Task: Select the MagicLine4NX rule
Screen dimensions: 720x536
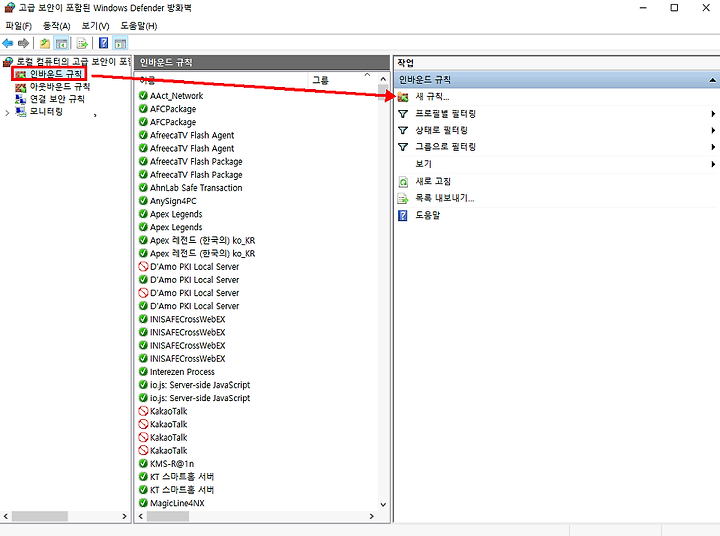Action: click(x=177, y=503)
